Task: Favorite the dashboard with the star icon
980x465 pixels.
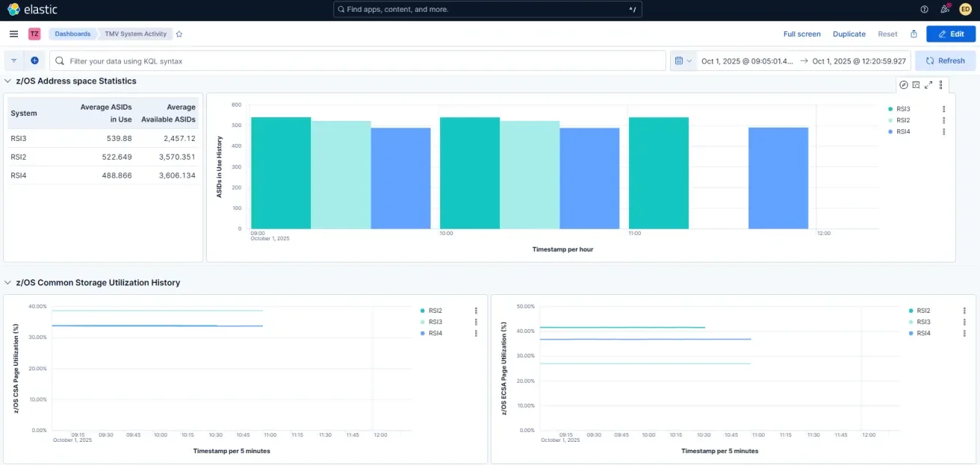Action: pos(179,34)
